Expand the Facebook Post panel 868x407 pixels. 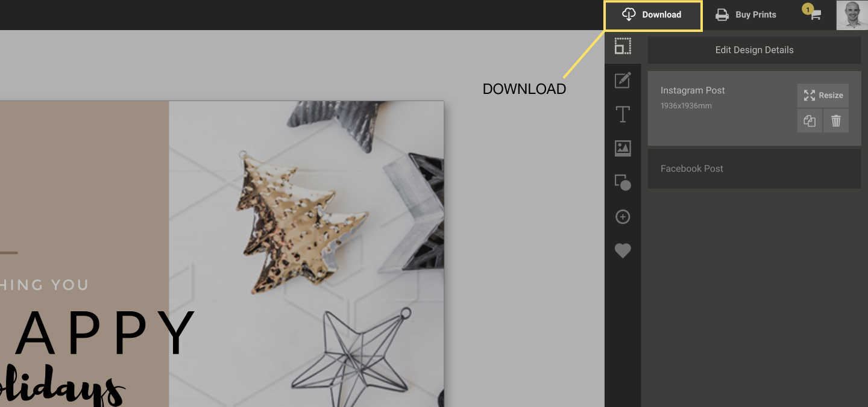754,169
